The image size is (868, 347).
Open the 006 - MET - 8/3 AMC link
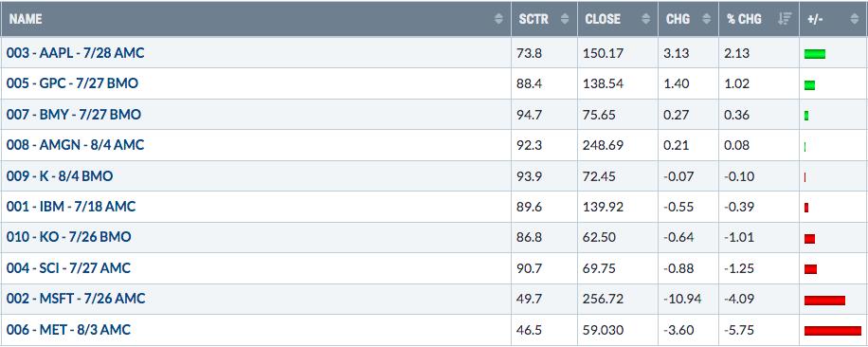point(68,330)
